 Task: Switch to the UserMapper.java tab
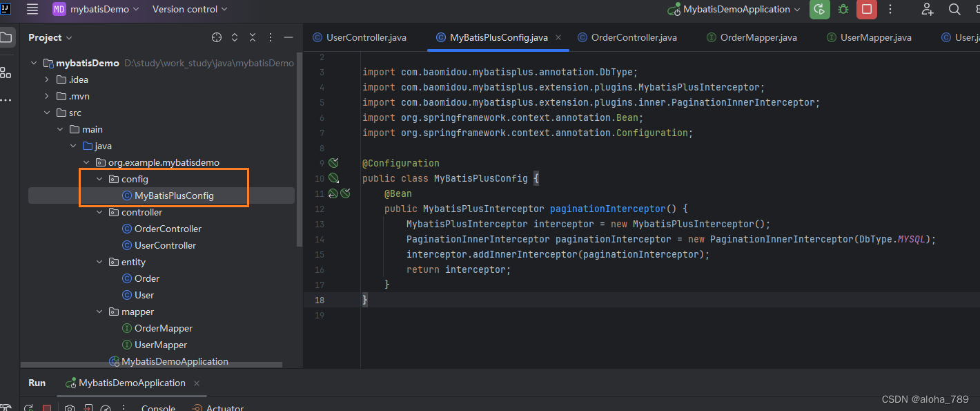870,37
